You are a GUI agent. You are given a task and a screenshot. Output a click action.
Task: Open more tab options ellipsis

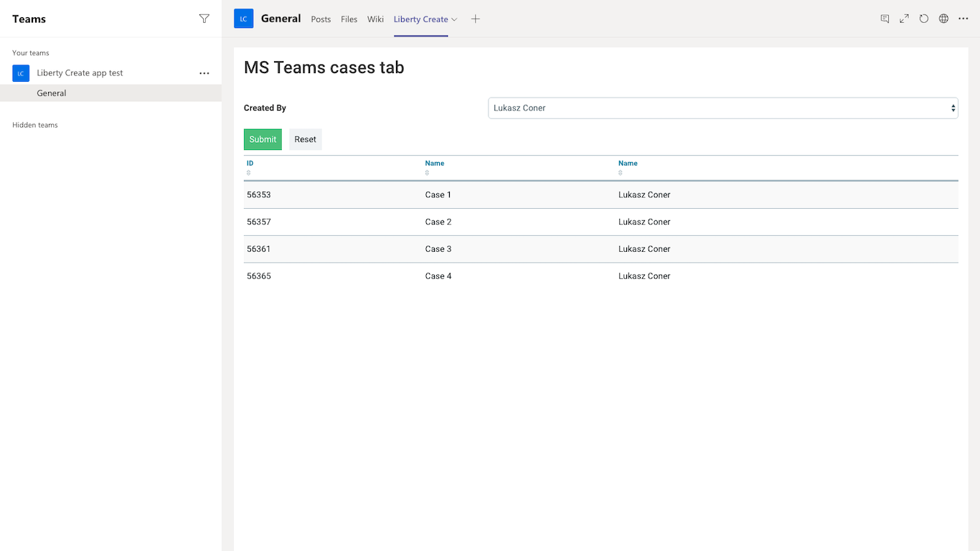point(963,19)
